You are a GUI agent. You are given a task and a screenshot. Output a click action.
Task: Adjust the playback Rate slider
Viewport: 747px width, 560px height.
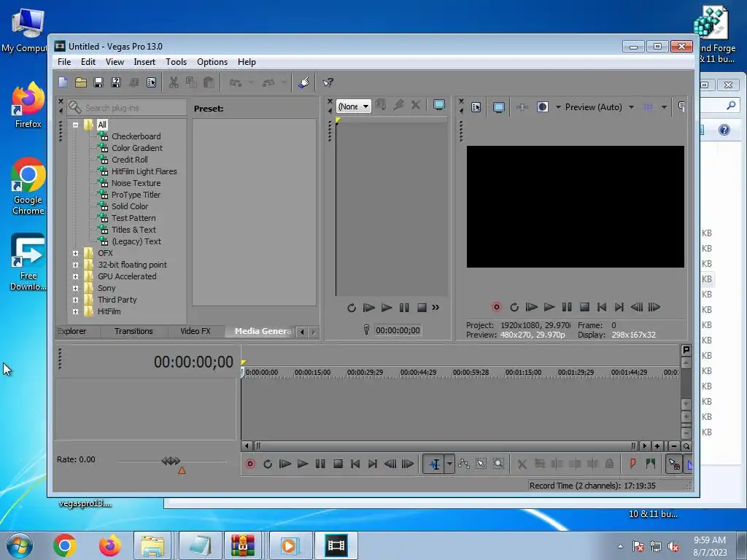171,461
